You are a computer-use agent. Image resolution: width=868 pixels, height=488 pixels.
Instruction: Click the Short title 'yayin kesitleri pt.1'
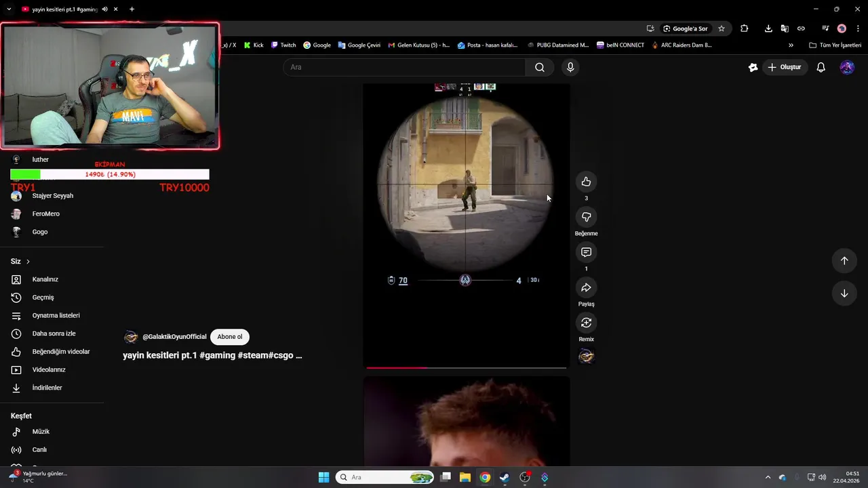212,355
